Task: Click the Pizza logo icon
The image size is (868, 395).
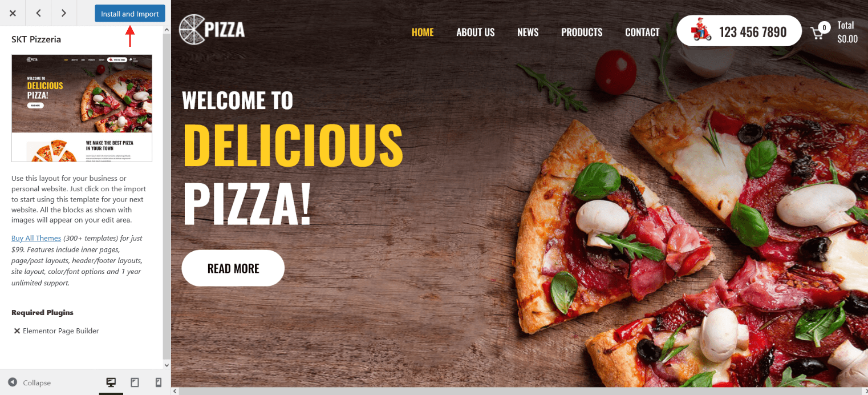Action: [192, 30]
